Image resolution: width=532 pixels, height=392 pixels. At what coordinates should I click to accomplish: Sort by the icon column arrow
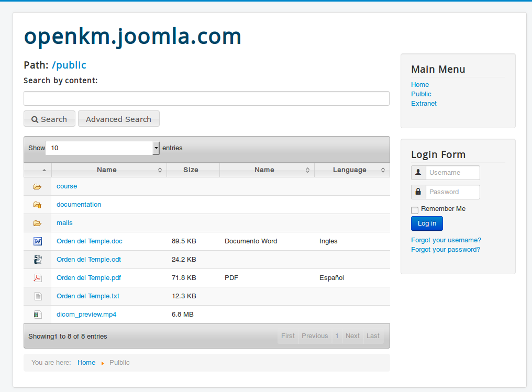(44, 170)
